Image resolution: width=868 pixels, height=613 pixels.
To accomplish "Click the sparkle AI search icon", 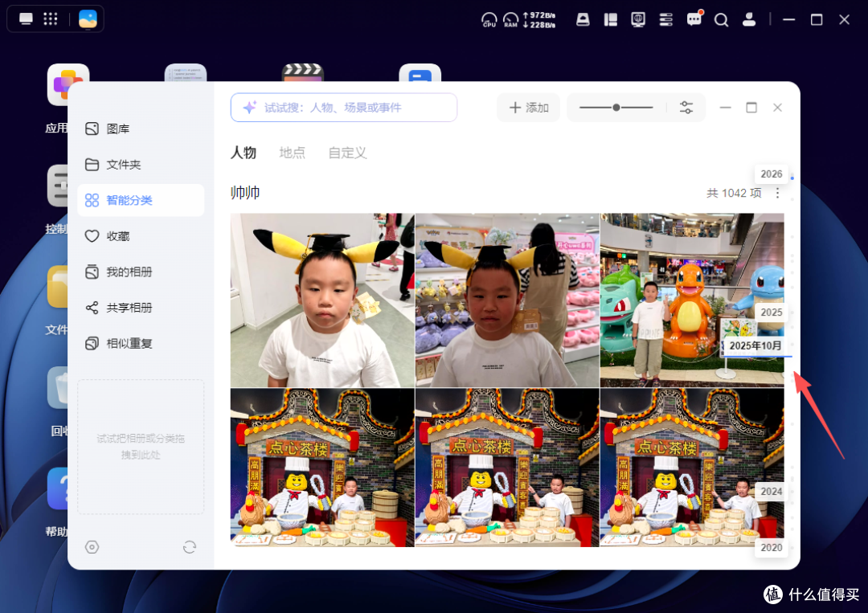I will point(250,108).
